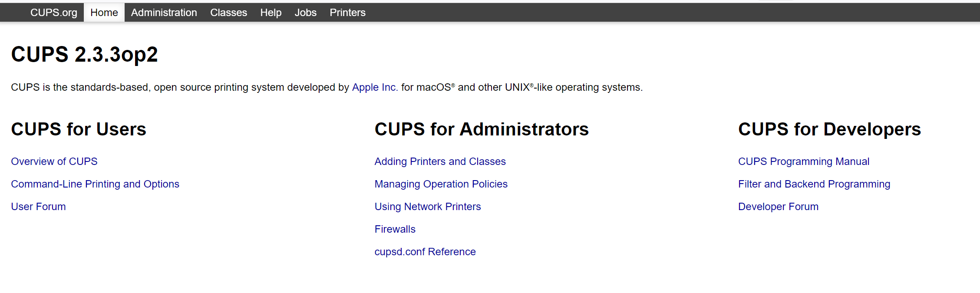Screen dimensions: 980x293
Task: Switch to the Jobs tab
Action: [x=305, y=13]
